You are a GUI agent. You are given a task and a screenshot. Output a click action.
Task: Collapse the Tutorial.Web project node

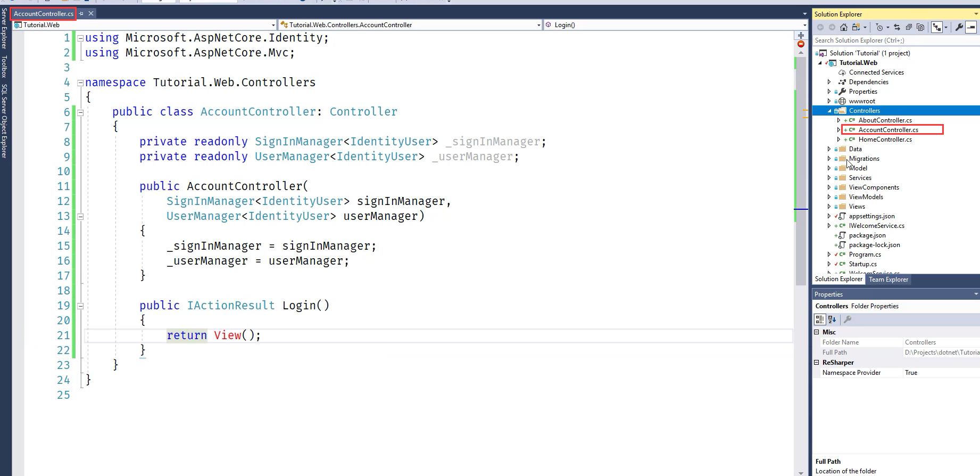820,63
